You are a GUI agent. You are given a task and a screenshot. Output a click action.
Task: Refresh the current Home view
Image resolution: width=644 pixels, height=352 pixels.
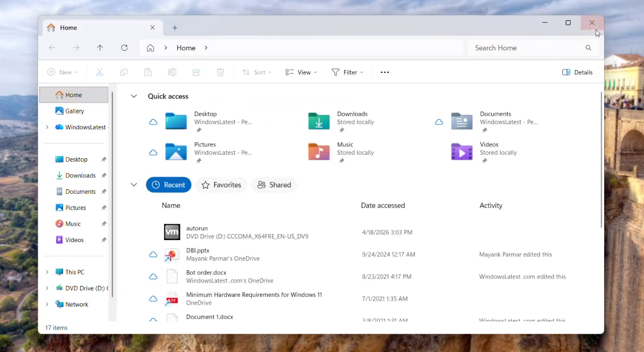tap(124, 48)
